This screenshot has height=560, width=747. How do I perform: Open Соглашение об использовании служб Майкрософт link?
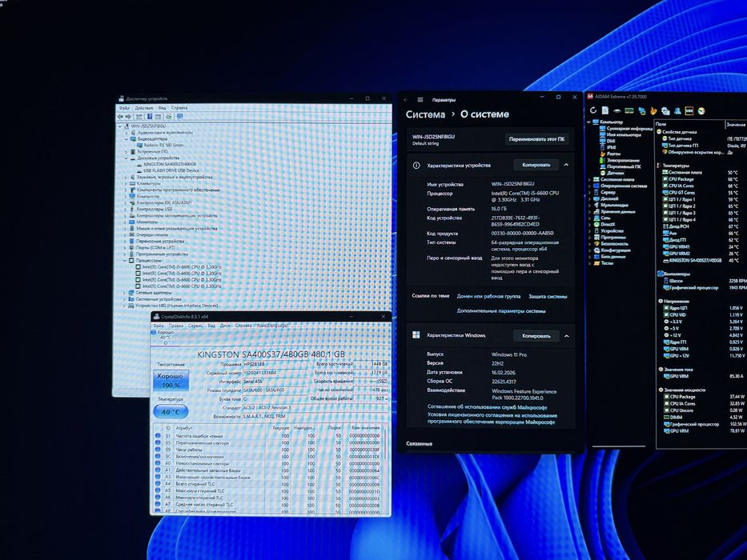(487, 407)
